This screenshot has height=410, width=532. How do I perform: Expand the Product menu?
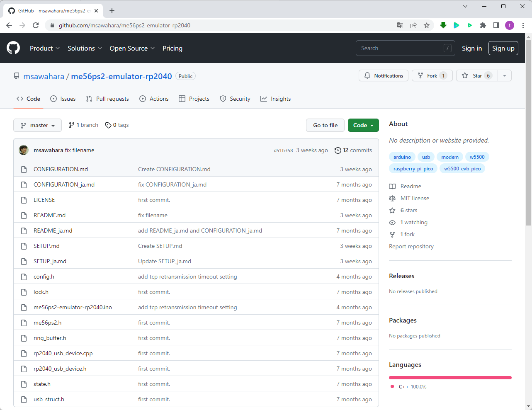(x=45, y=48)
